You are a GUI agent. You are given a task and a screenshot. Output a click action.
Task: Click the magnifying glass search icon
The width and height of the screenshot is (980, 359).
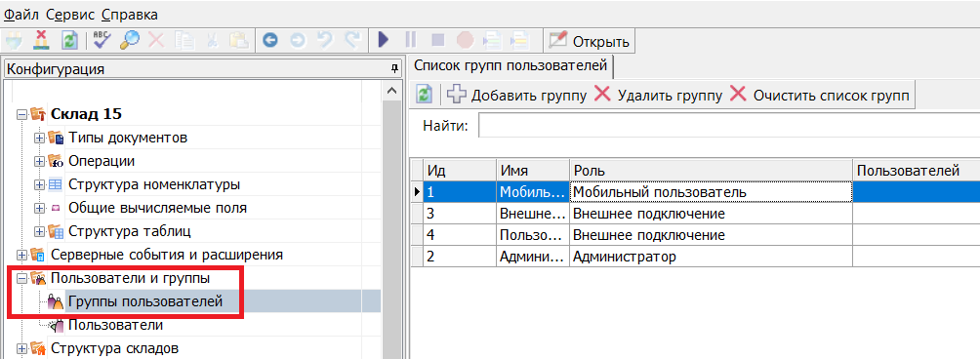(130, 41)
